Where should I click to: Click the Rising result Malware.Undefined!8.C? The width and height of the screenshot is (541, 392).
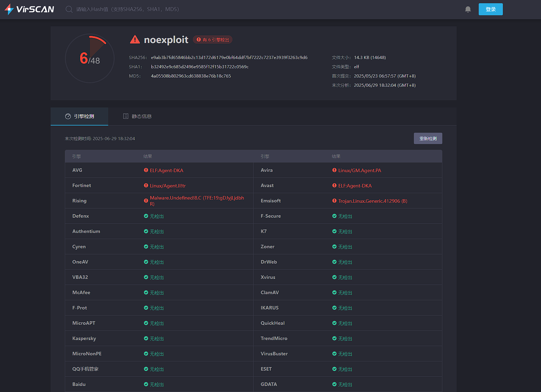(x=197, y=201)
